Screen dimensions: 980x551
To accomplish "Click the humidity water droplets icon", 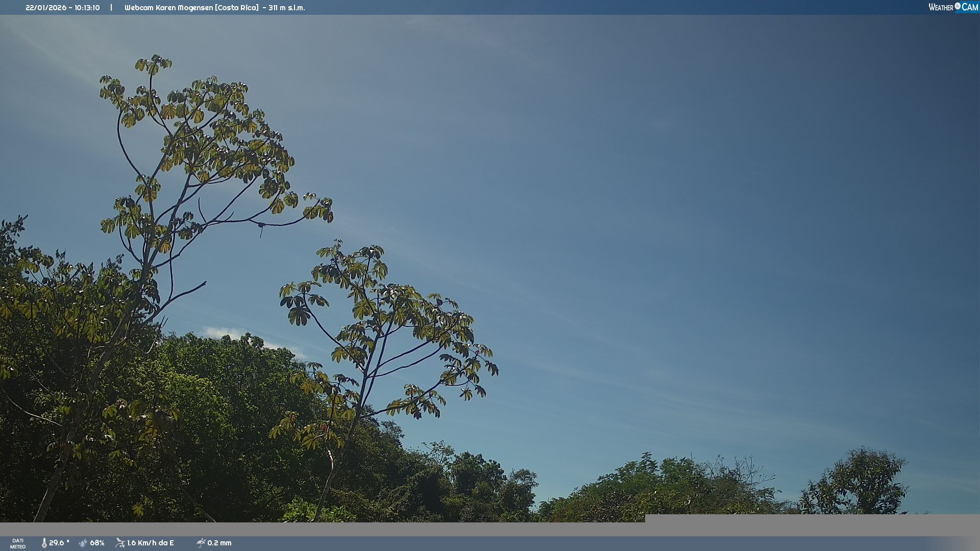I will coord(83,543).
